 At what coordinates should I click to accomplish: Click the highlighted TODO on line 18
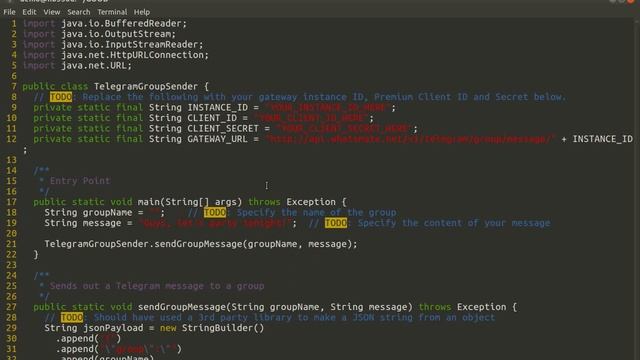[215, 213]
